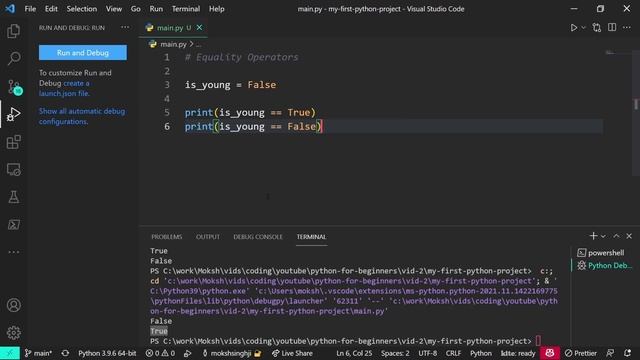The height and width of the screenshot is (360, 640).
Task: Select the Python Debug terminal instance
Action: point(604,265)
